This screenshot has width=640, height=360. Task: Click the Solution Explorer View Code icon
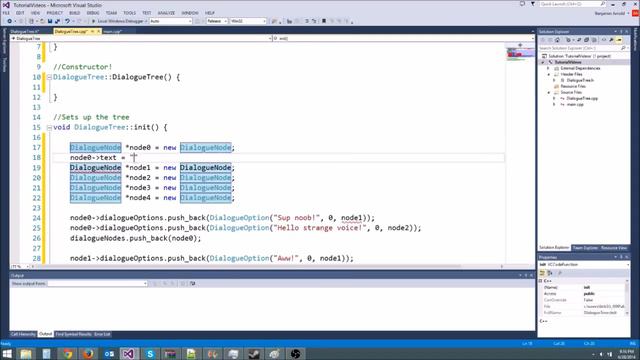[x=604, y=40]
